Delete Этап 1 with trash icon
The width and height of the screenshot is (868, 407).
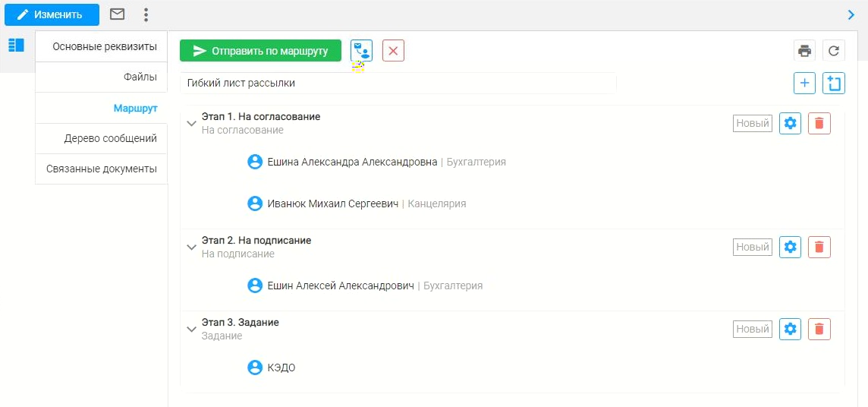point(819,123)
